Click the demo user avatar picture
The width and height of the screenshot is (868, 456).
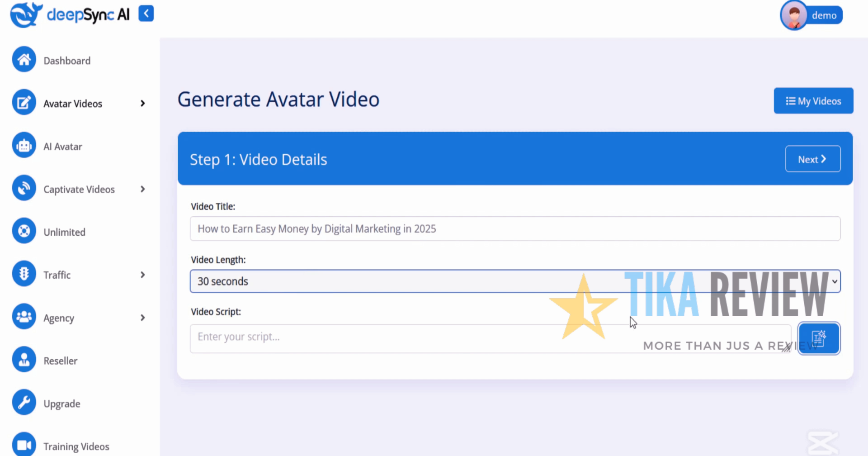(x=794, y=15)
